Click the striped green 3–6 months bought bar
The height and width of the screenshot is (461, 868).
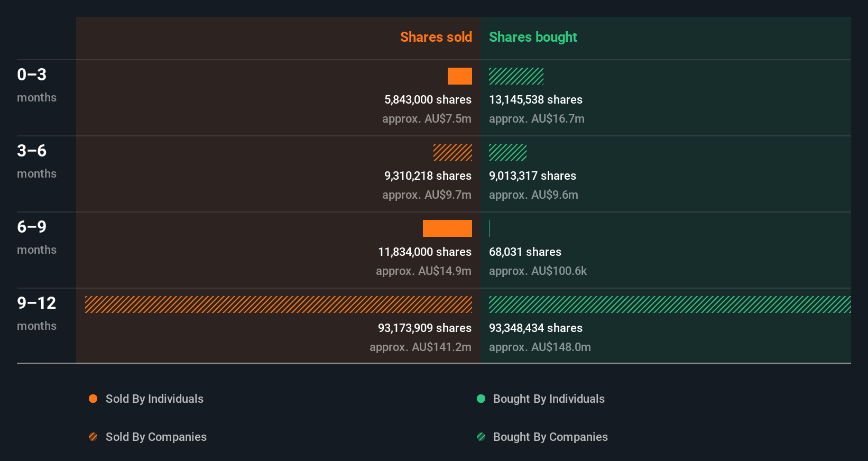[507, 152]
